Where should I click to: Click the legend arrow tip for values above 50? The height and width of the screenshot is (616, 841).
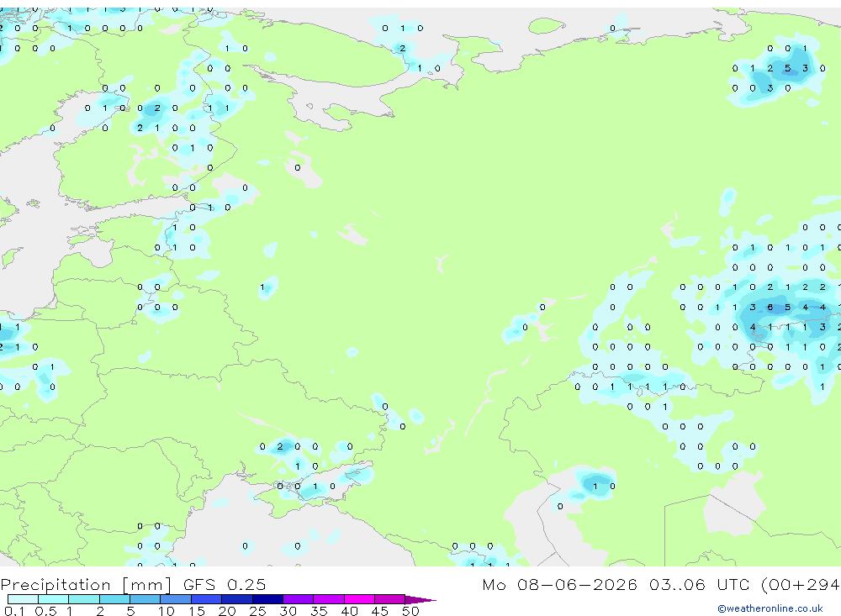point(420,600)
